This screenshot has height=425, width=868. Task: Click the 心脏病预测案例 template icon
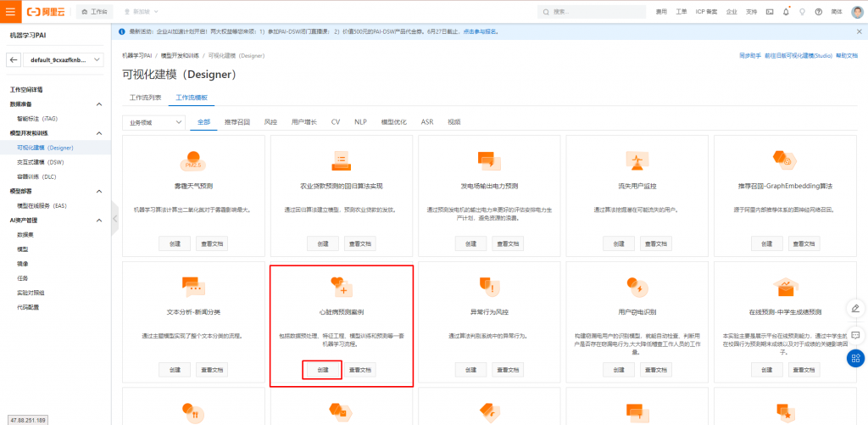coord(342,287)
